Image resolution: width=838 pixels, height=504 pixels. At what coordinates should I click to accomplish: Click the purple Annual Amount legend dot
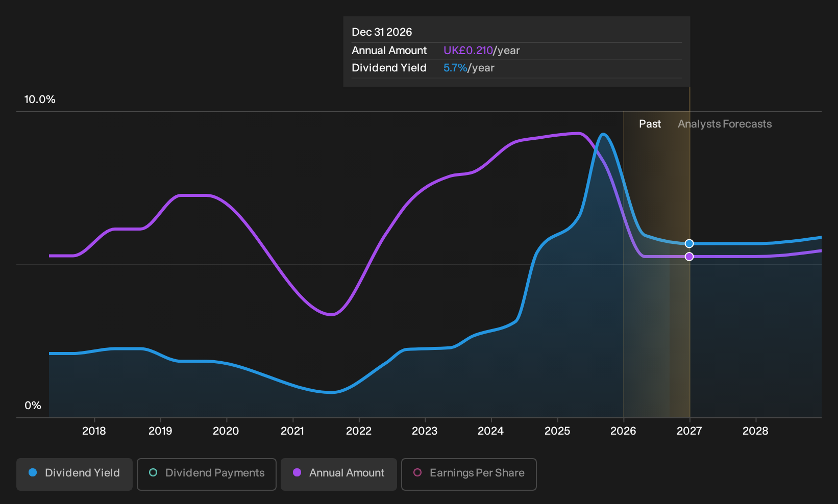click(x=297, y=473)
